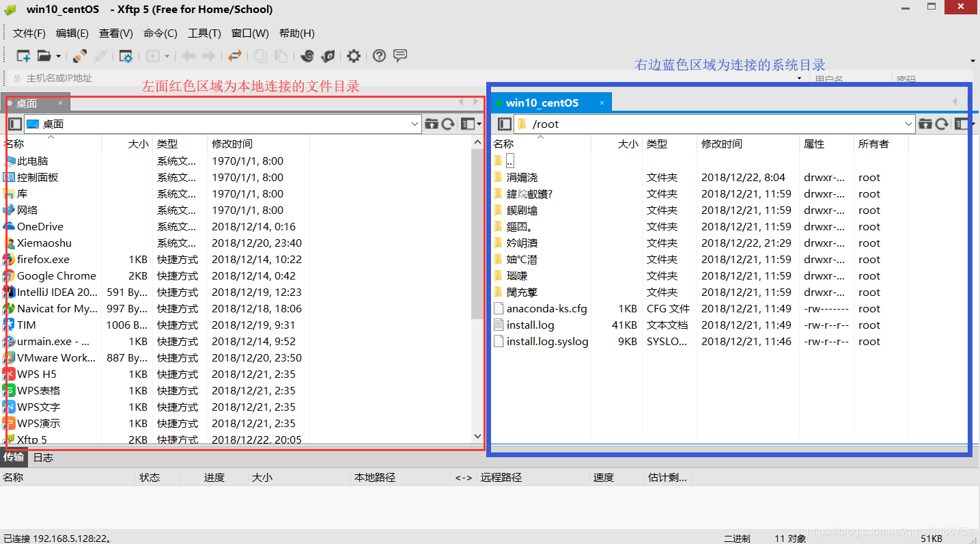Switch to the win10_centOS remote tab
This screenshot has height=544, width=980.
542,103
